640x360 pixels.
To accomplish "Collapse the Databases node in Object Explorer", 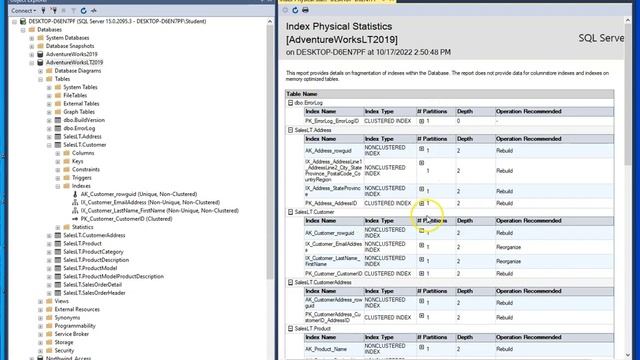I will click(23, 30).
